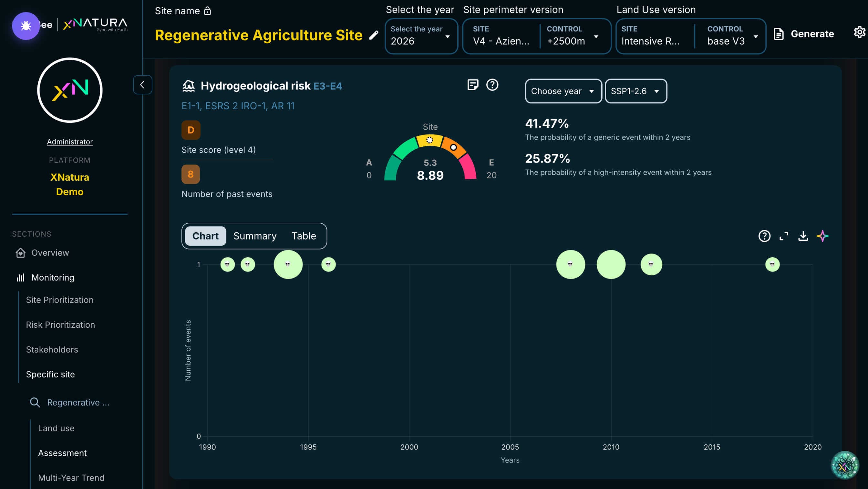Open the Select the year dropdown
868x489 pixels.
pyautogui.click(x=421, y=36)
